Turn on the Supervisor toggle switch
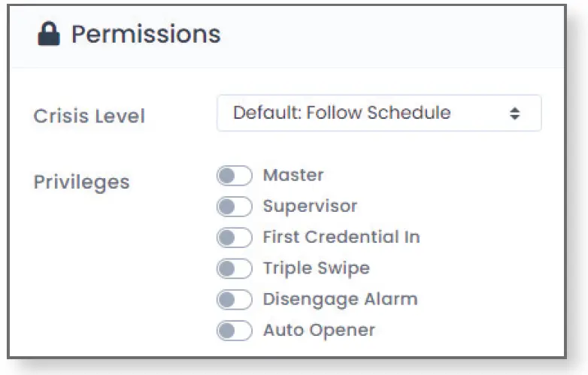The width and height of the screenshot is (588, 375). point(234,207)
